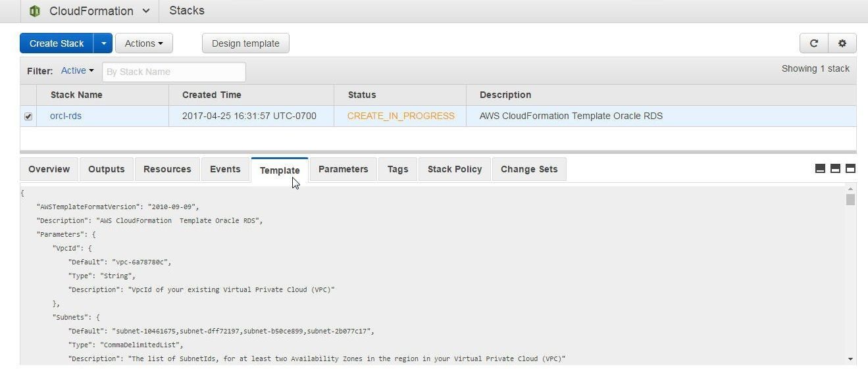Click the AWS CloudFormation Template Oracle RDS description
The width and height of the screenshot is (868, 369).
tap(571, 116)
